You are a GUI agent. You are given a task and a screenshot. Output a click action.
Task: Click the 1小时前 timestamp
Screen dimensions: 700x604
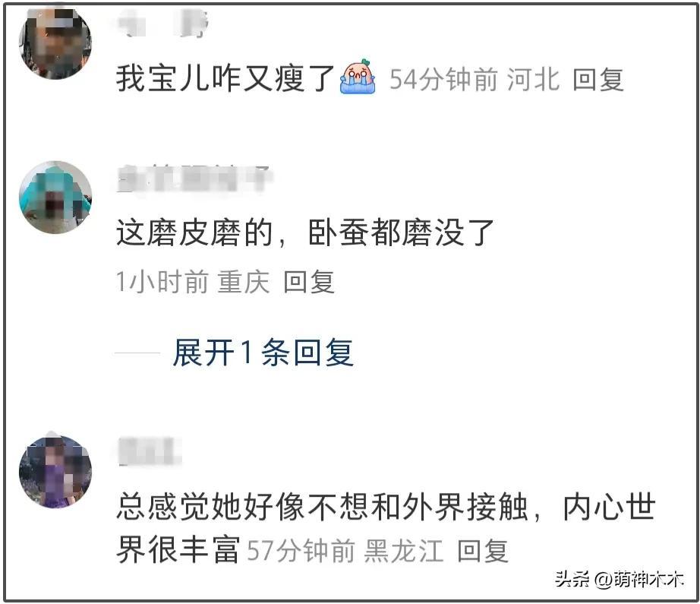coord(162,282)
